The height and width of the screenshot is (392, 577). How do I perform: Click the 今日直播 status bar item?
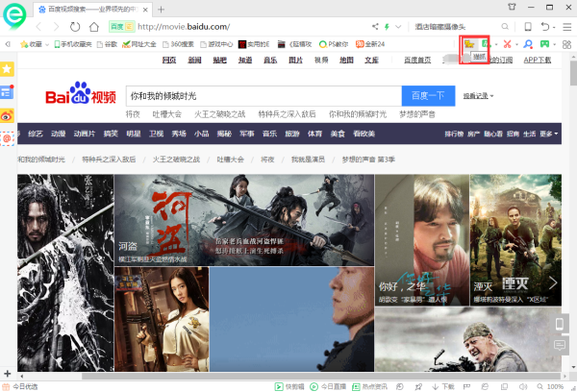pos(328,387)
